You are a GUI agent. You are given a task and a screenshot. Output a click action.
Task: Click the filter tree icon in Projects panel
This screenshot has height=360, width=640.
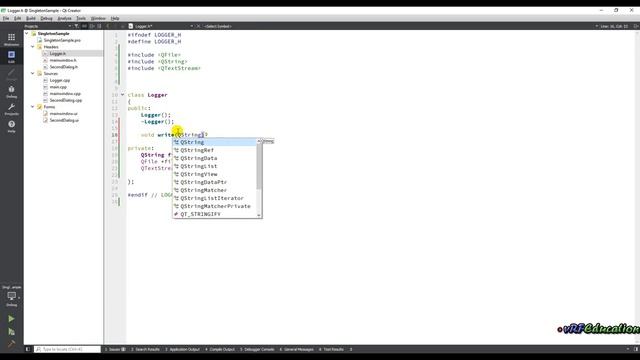pos(76,26)
